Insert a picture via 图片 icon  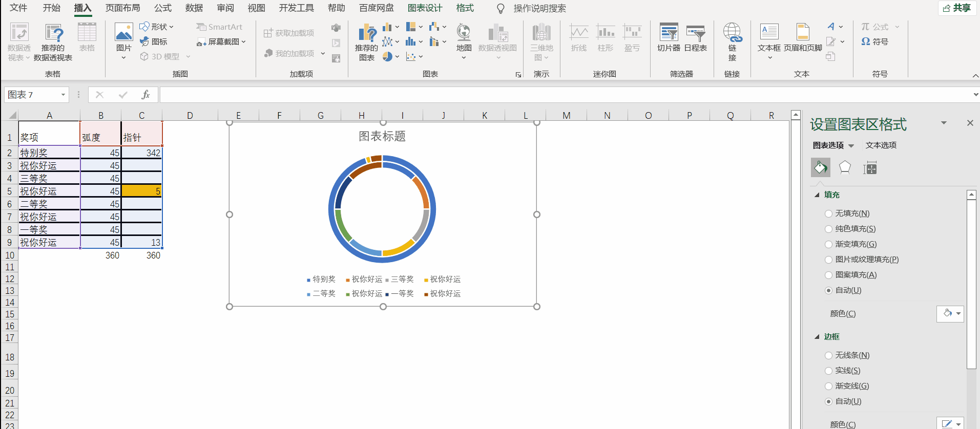pyautogui.click(x=124, y=32)
